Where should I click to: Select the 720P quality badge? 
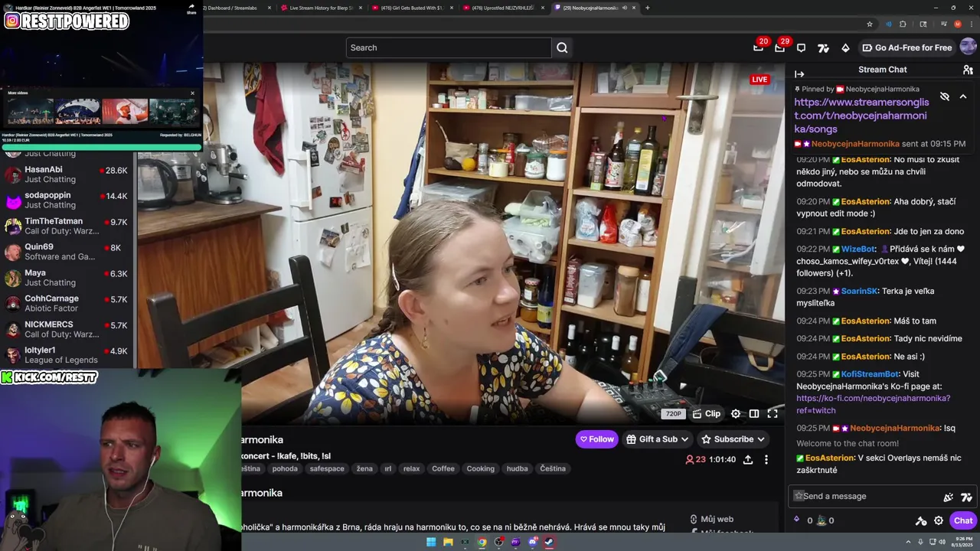[x=673, y=414]
